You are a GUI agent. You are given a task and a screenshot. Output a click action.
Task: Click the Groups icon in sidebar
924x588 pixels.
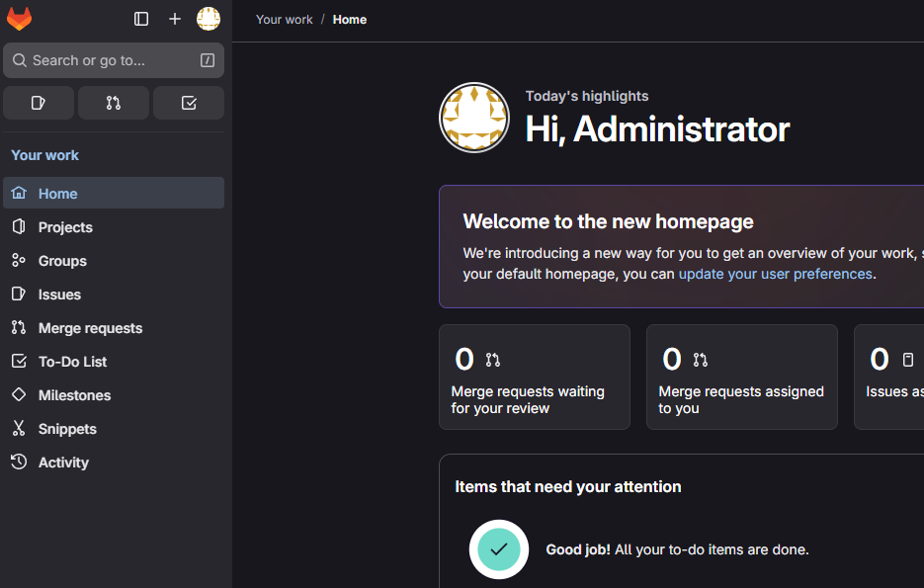click(x=19, y=261)
